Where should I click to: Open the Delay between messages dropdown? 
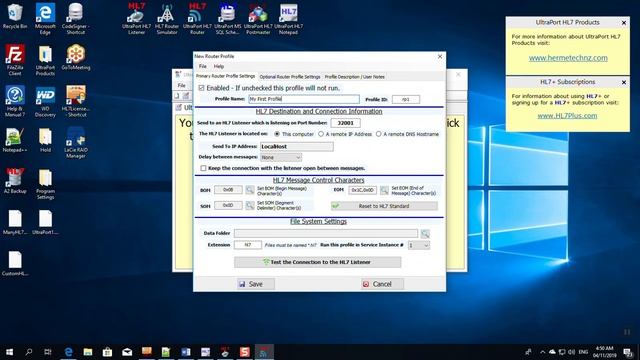[x=281, y=157]
